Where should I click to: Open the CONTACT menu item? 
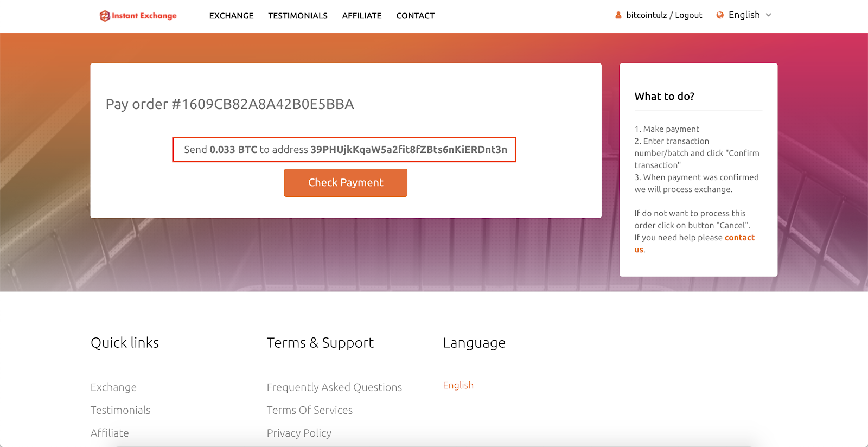tap(415, 16)
